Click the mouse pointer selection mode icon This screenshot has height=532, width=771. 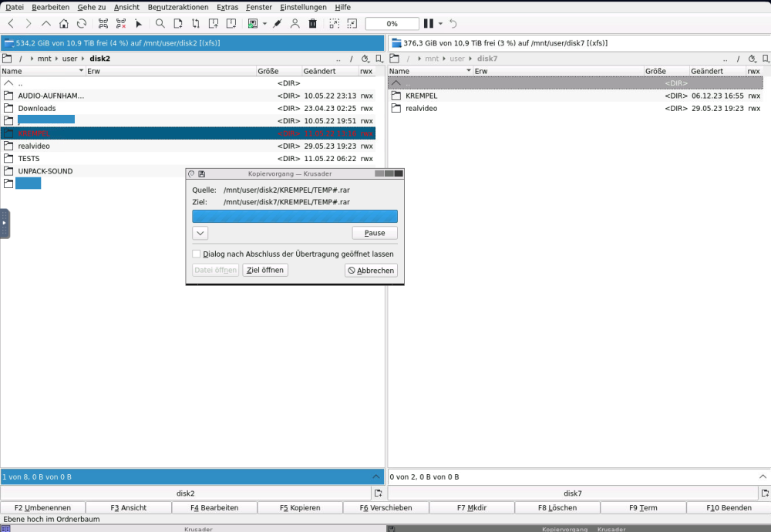(x=139, y=24)
